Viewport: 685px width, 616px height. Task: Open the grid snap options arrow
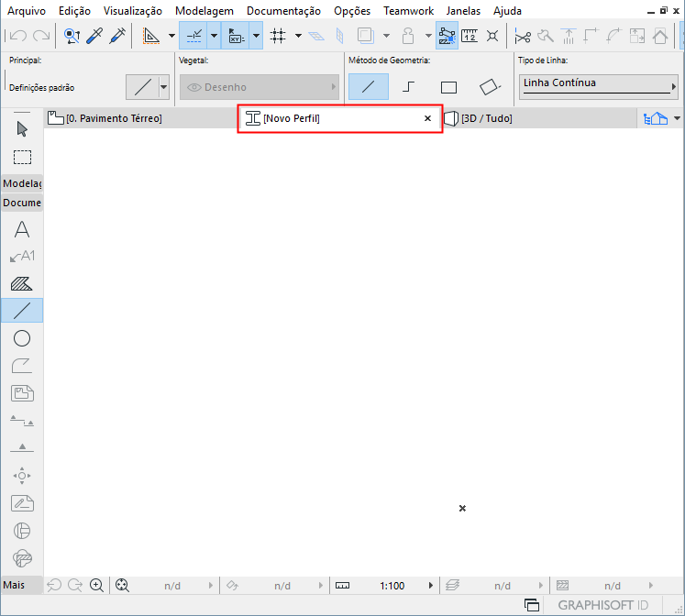tap(298, 36)
